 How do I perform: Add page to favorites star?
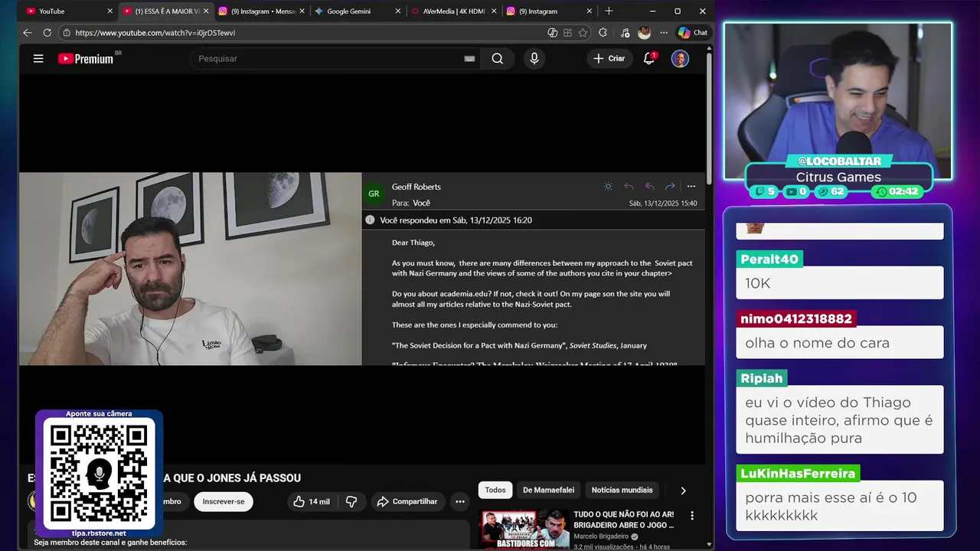click(583, 33)
